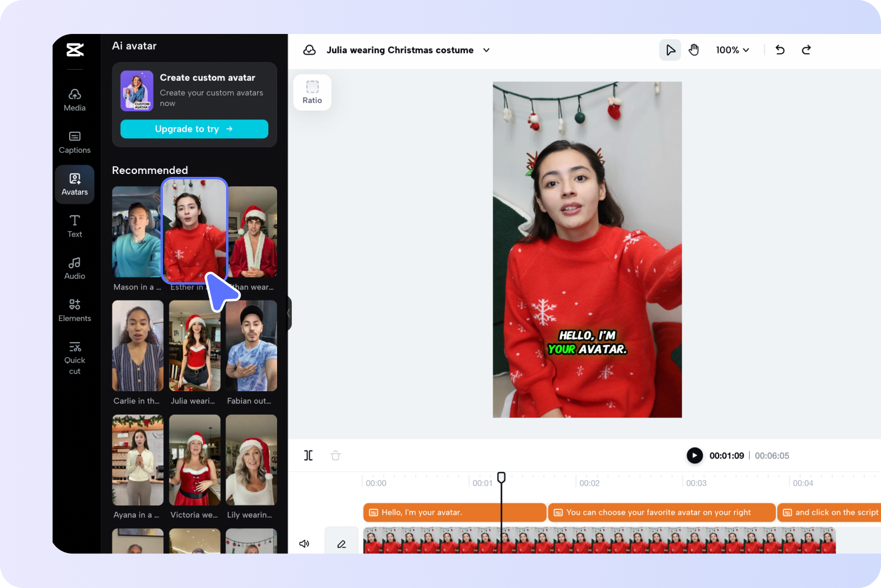Delete the selected timeline clip
881x588 pixels.
(x=335, y=455)
